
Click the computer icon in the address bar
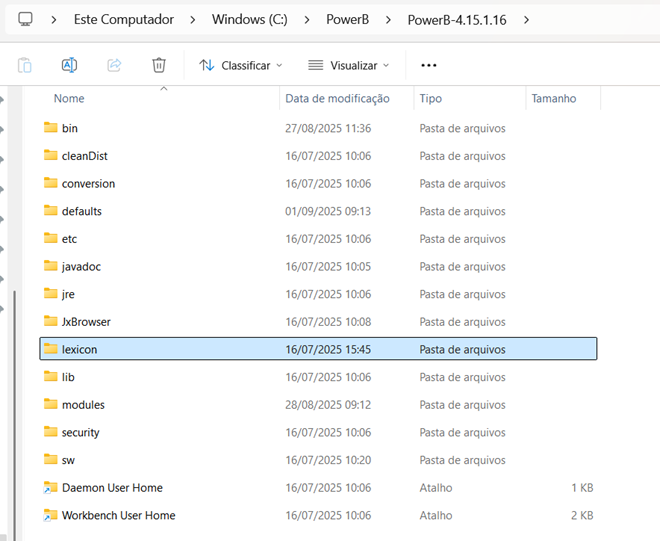click(x=25, y=19)
